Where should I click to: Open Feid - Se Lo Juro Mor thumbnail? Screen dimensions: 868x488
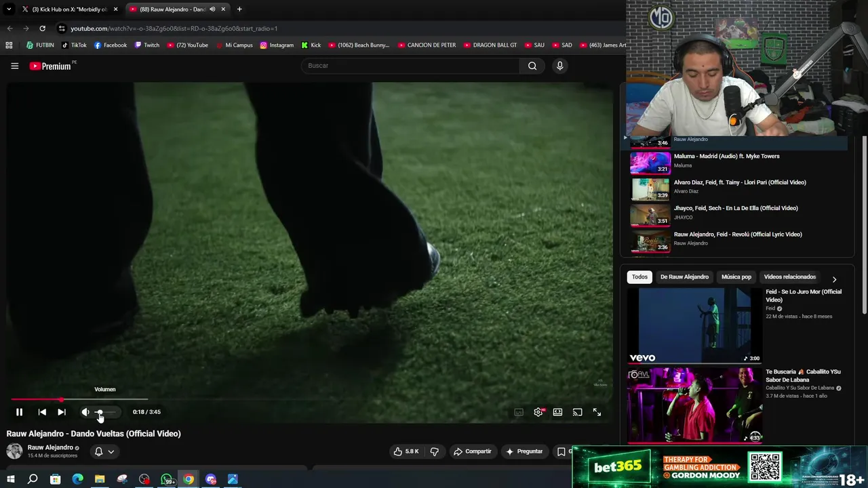694,326
